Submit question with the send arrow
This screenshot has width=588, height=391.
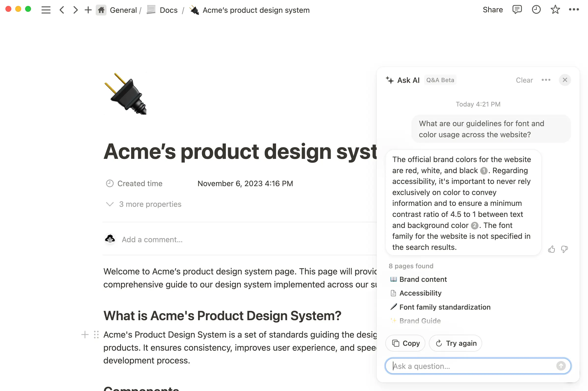[x=561, y=366]
